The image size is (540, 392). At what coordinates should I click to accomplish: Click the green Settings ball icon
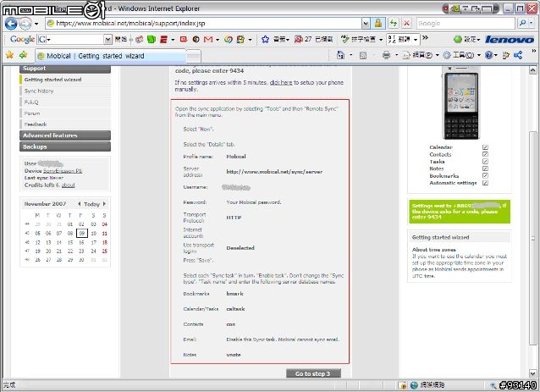tap(457, 39)
